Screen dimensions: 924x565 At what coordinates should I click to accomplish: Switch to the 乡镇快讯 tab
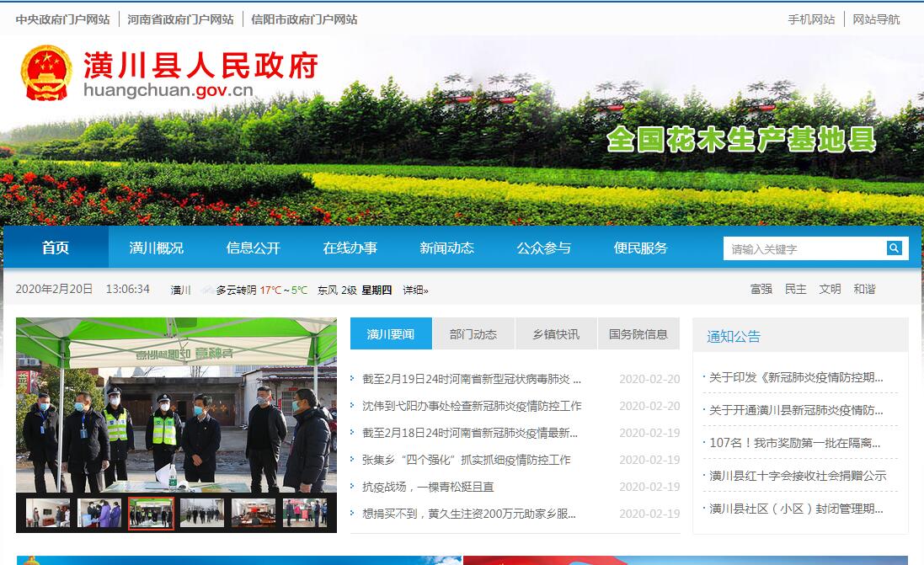click(x=555, y=334)
